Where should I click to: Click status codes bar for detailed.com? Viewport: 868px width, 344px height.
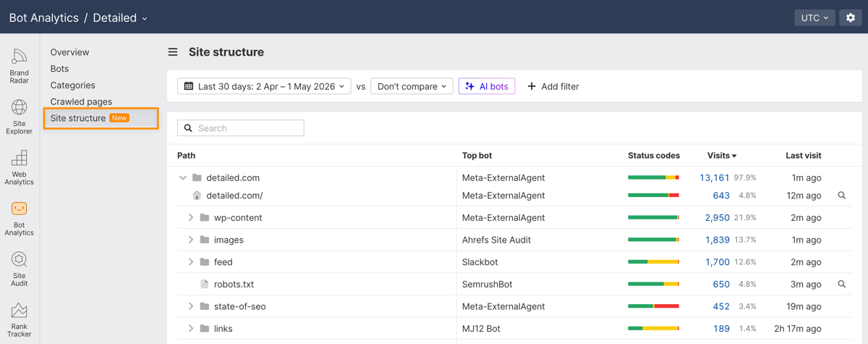[x=653, y=177]
